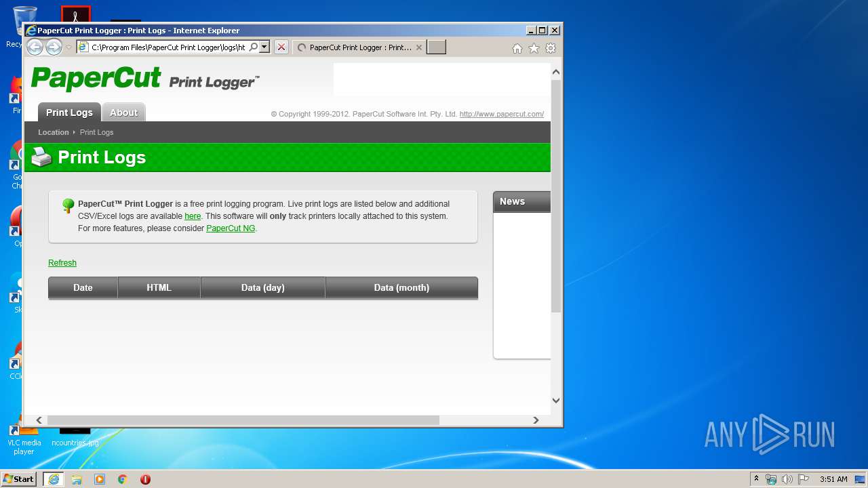Switch to the About page tab
Viewport: 868px width, 488px height.
pos(123,113)
